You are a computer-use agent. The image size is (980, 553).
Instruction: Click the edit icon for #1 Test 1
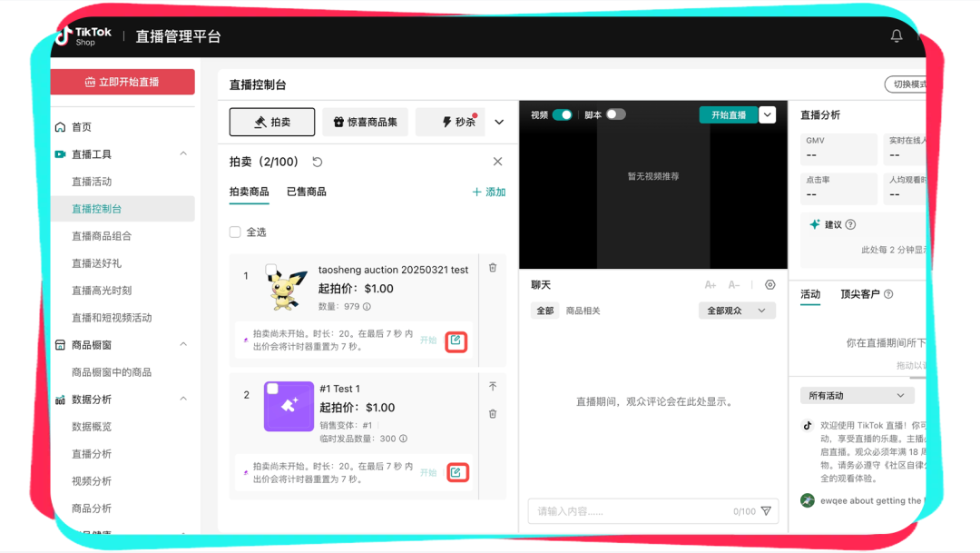click(x=456, y=472)
